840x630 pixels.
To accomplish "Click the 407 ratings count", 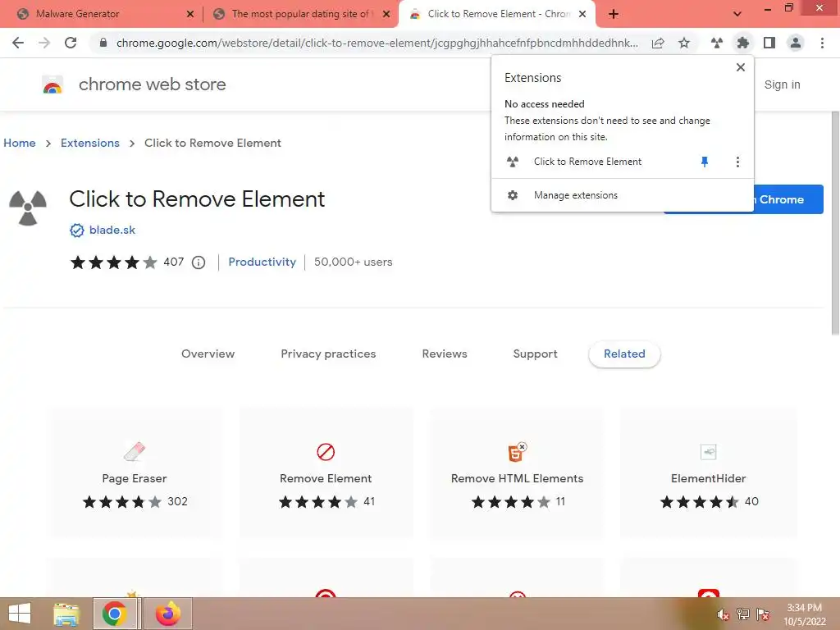I will pyautogui.click(x=174, y=262).
